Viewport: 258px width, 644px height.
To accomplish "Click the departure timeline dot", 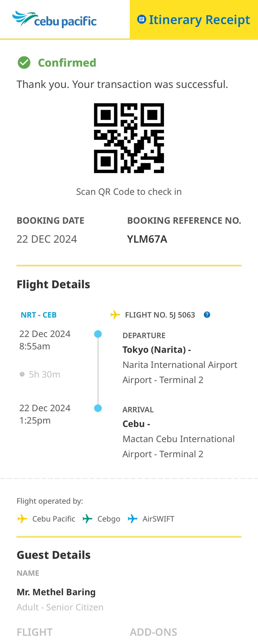I will pyautogui.click(x=98, y=334).
